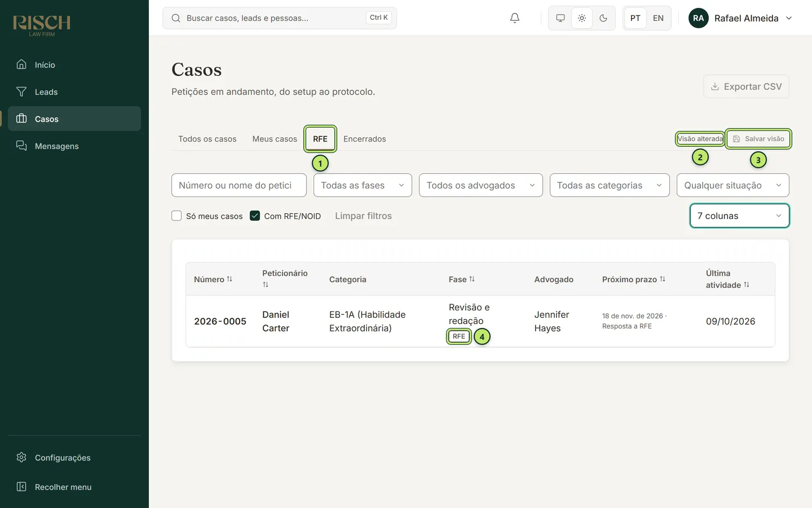Uncheck Com RFE/NOID checkbox
This screenshot has height=508, width=812.
click(255, 216)
